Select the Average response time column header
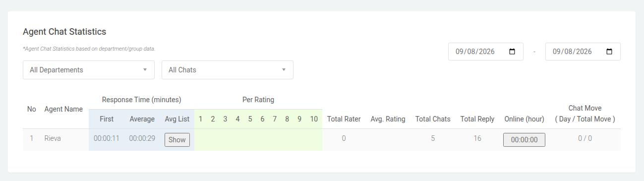 pyautogui.click(x=142, y=119)
